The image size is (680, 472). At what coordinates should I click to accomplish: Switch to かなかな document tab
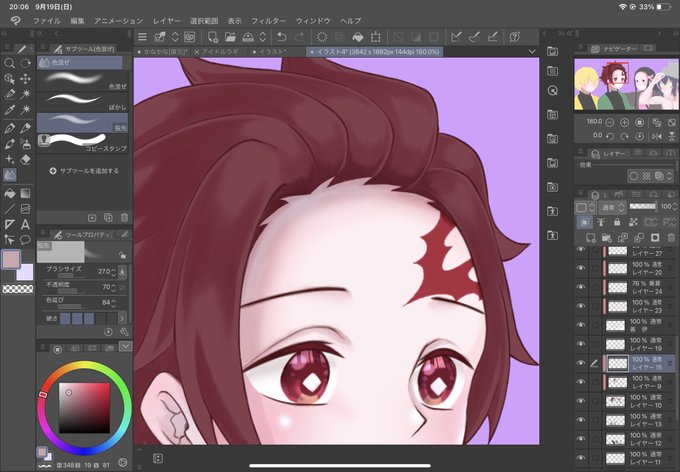[x=163, y=52]
